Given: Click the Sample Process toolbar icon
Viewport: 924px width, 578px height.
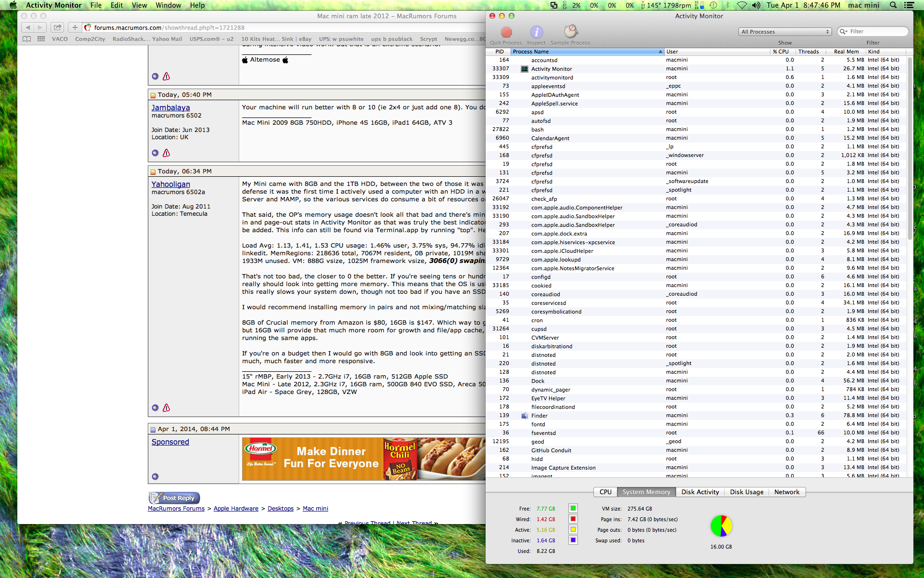Looking at the screenshot, I should coord(570,32).
